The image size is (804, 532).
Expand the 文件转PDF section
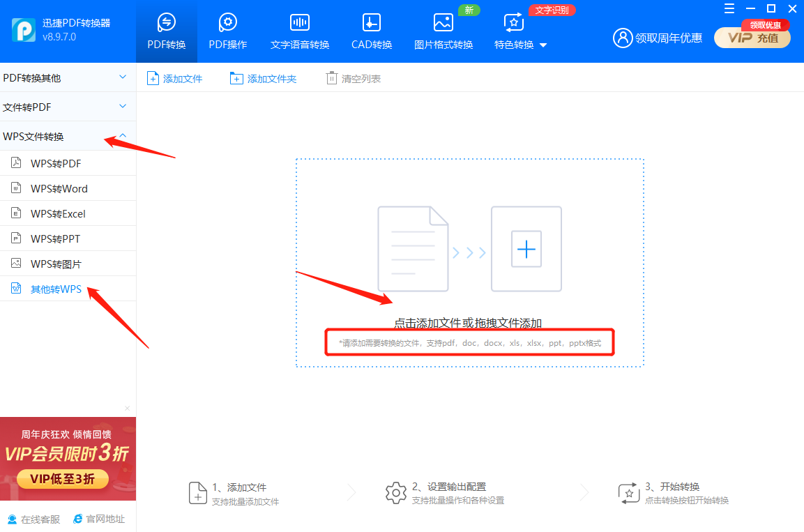tap(123, 107)
